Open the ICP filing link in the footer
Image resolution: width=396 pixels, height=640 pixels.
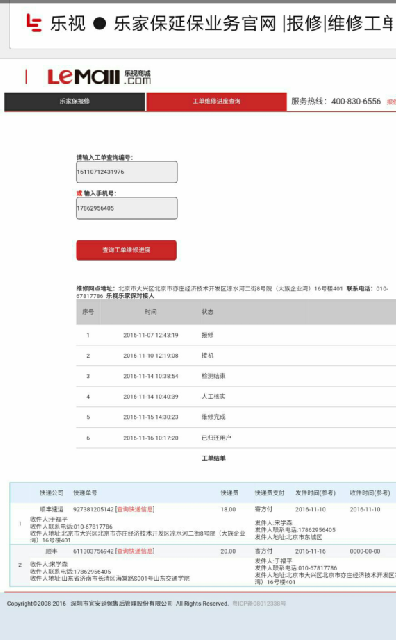click(x=259, y=603)
